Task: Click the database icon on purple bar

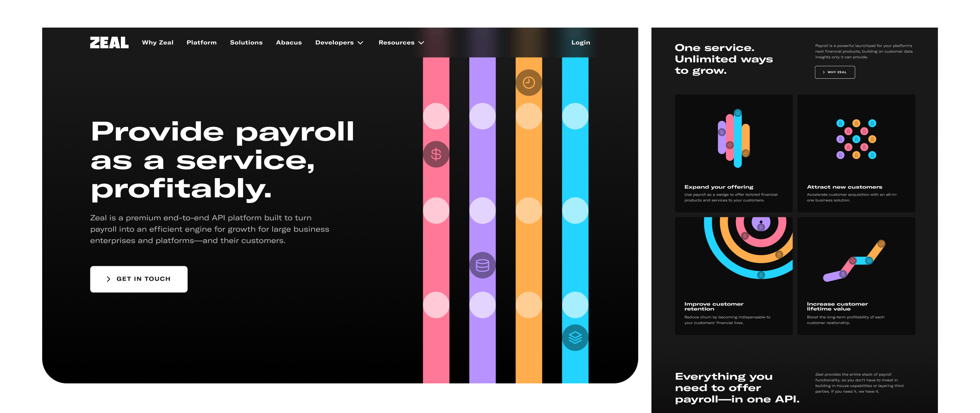Action: point(482,265)
